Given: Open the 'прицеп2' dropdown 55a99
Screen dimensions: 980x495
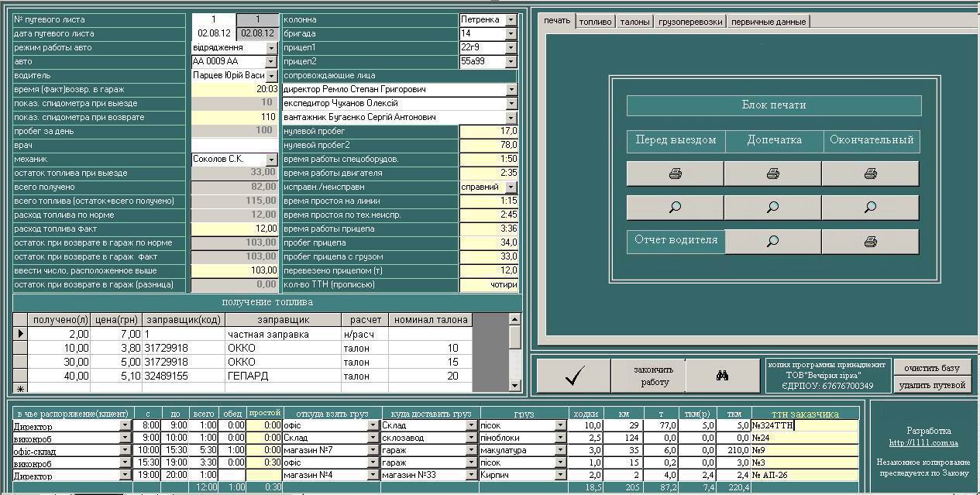Looking at the screenshot, I should [511, 62].
